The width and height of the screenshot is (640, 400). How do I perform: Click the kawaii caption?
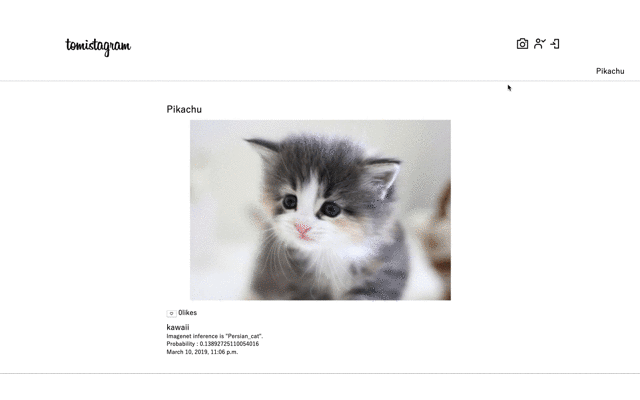[x=178, y=327]
